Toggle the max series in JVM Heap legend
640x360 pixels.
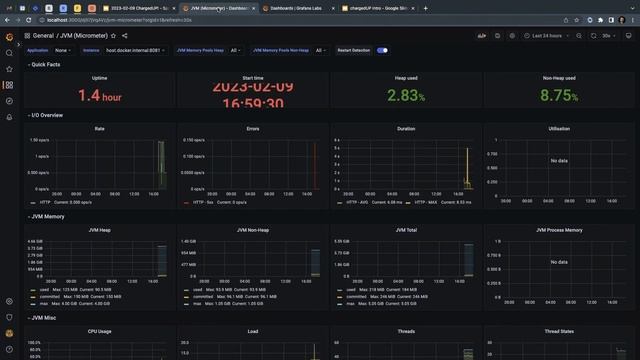(44, 304)
